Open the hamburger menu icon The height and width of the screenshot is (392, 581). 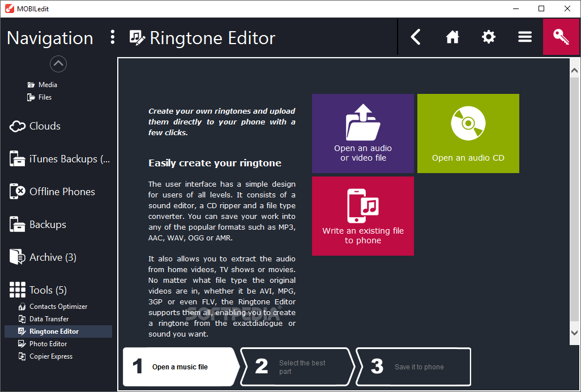(x=525, y=37)
